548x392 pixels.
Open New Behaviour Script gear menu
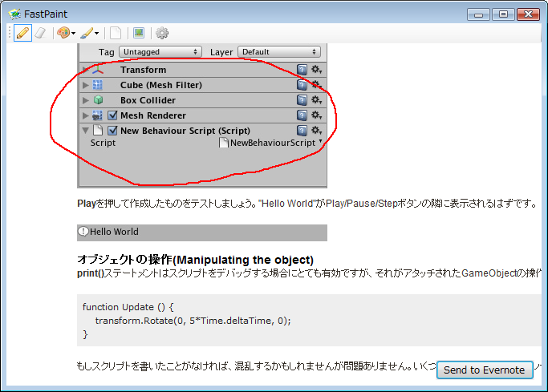tap(316, 130)
